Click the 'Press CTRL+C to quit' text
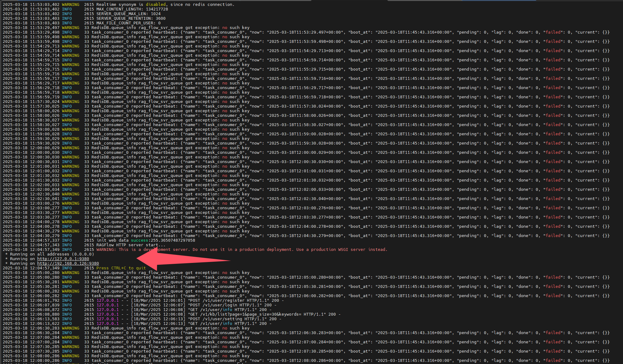Screen dimensions: 623x364 (121, 268)
